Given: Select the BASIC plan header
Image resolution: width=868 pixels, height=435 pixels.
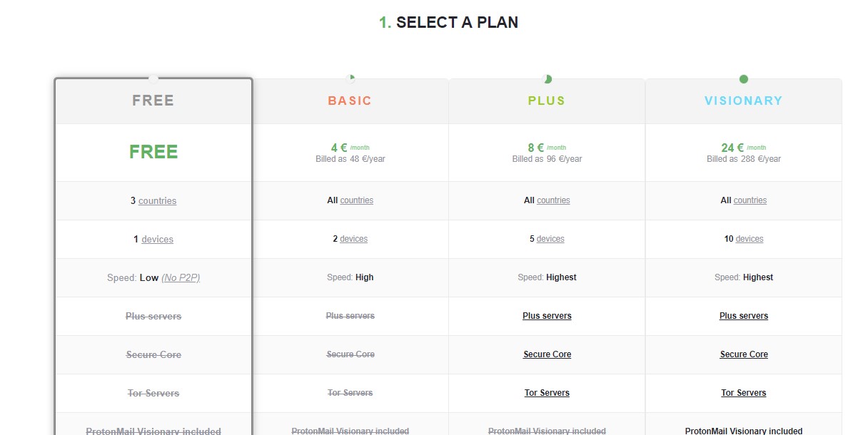Looking at the screenshot, I should pyautogui.click(x=350, y=101).
